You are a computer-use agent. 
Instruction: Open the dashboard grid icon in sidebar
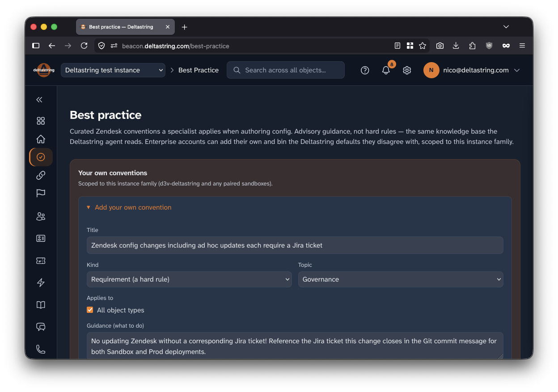41,121
